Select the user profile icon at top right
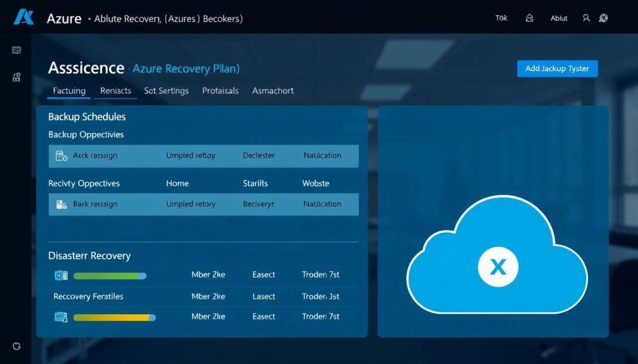Viewport: 638px width, 364px height. coord(586,18)
